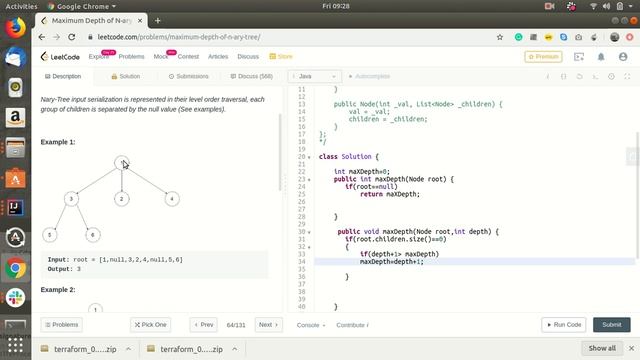
Task: Toggle the Autocomplete option
Action: point(369,76)
